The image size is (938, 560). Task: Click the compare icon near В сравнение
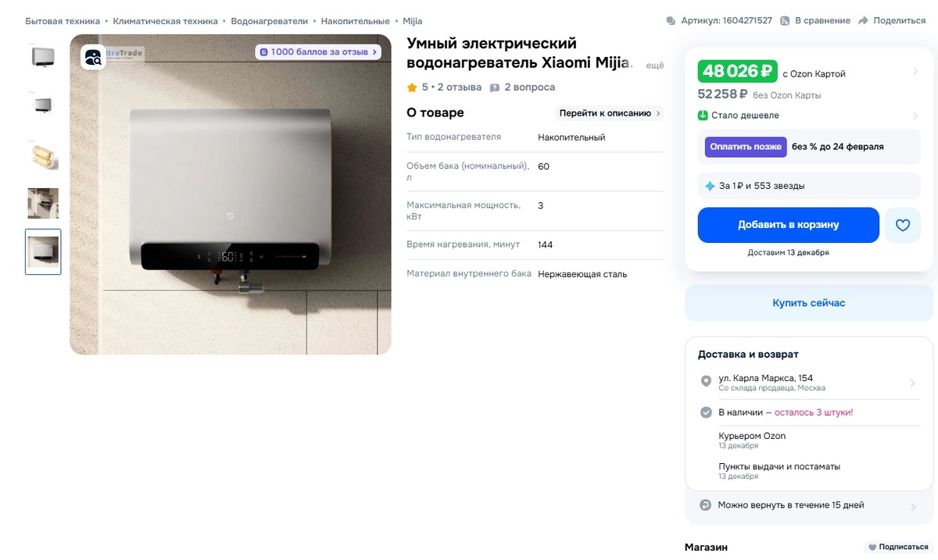tap(785, 21)
